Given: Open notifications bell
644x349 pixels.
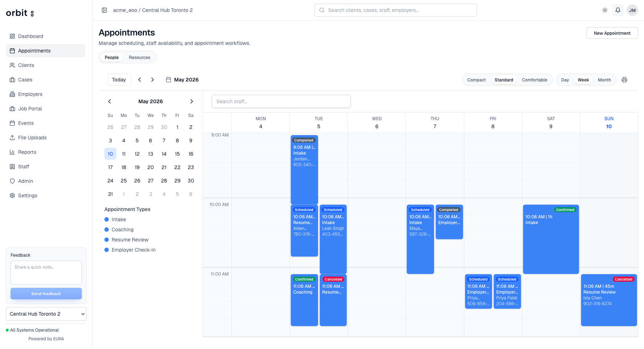Looking at the screenshot, I should pos(618,10).
